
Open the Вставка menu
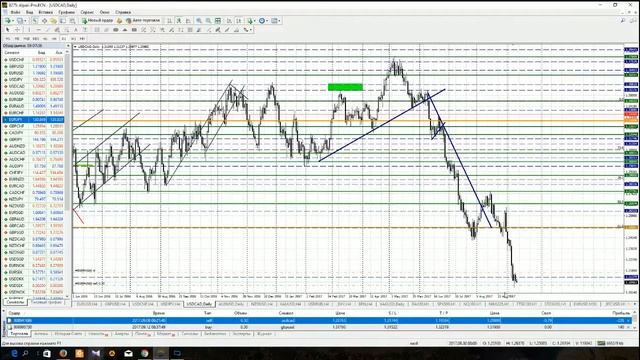[46, 12]
